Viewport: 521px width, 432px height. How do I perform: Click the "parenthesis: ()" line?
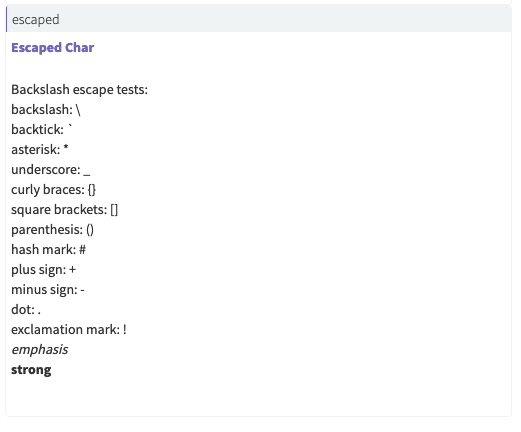[53, 230]
